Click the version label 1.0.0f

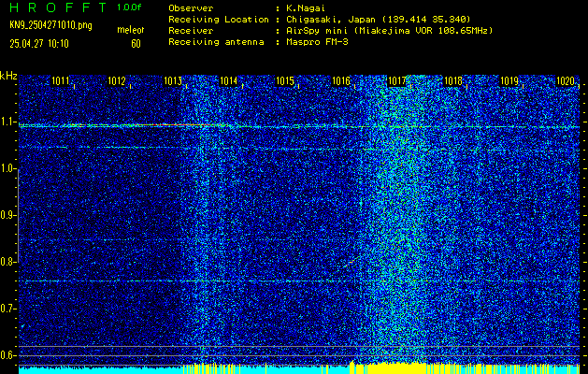pyautogui.click(x=129, y=7)
